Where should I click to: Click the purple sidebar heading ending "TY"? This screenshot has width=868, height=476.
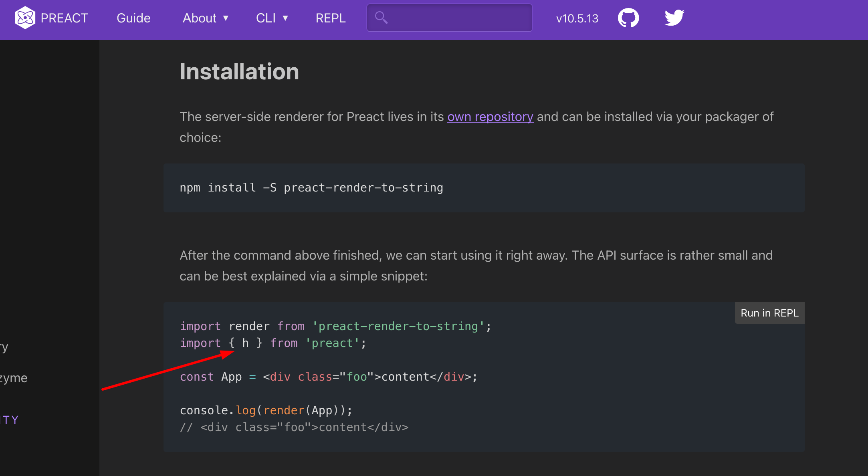(10, 420)
